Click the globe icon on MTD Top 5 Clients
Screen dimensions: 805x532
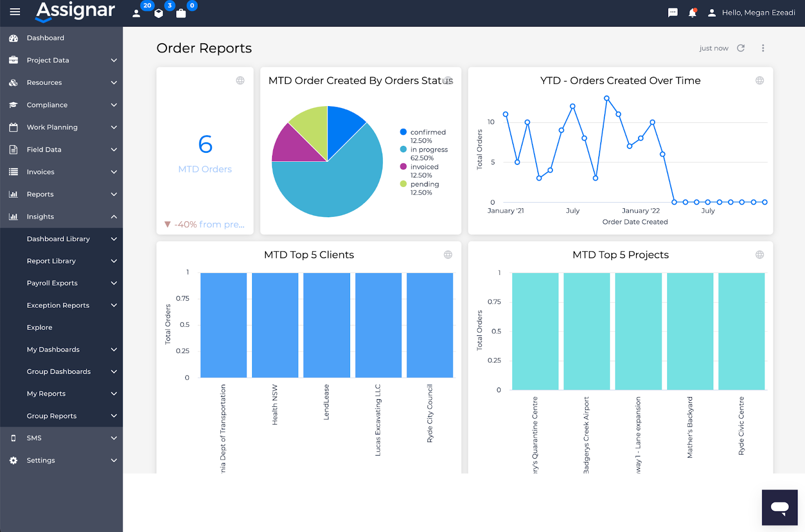448,254
